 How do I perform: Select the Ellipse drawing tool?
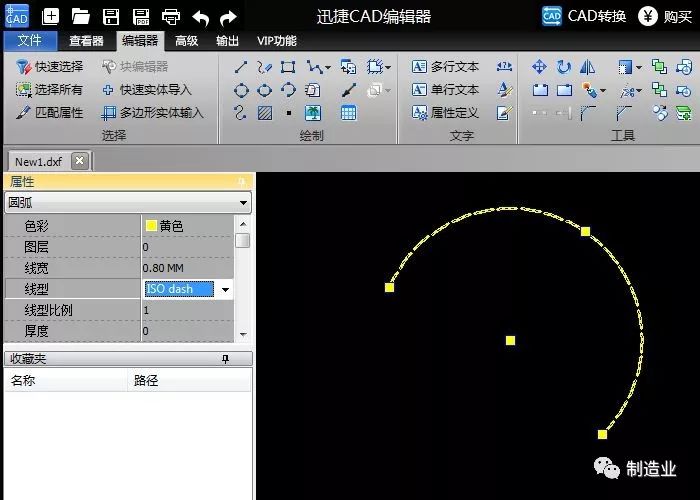click(264, 90)
